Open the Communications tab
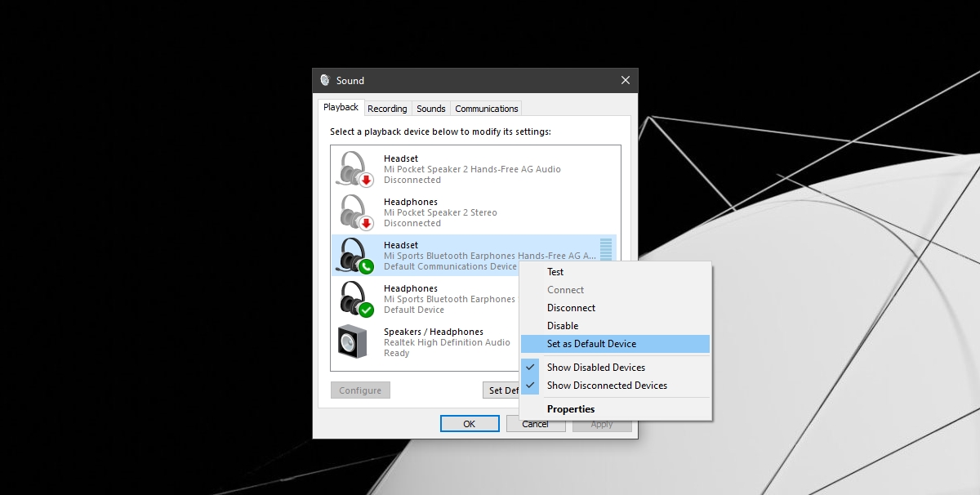The width and height of the screenshot is (980, 495). pos(487,109)
